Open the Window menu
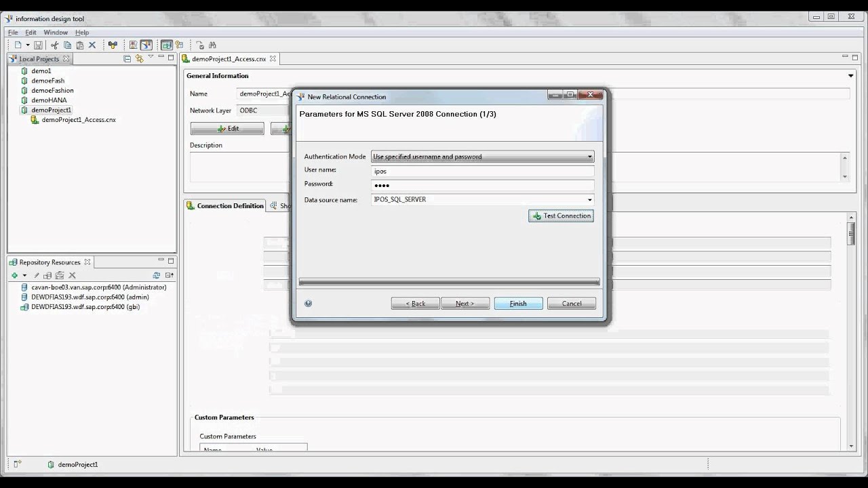Image resolution: width=868 pixels, height=488 pixels. [56, 32]
